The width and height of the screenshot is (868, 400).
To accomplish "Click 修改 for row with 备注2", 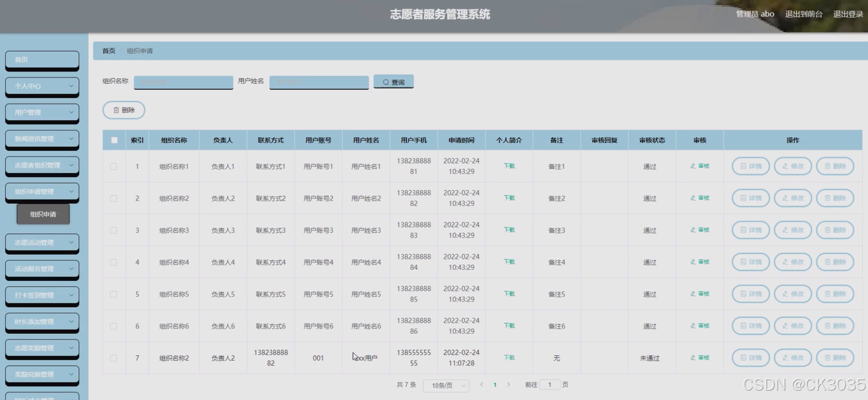I will coord(793,198).
